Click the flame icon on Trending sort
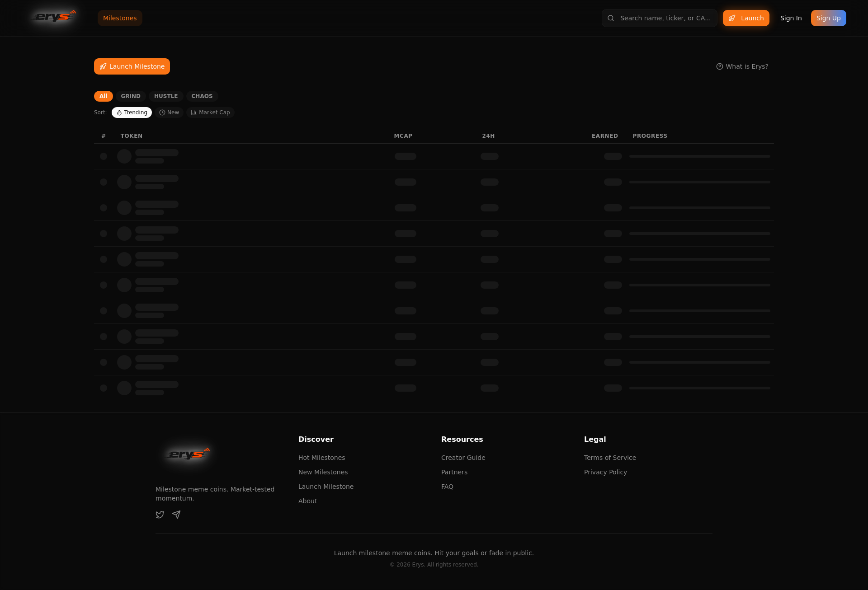Viewport: 868px width, 590px height. [x=119, y=112]
